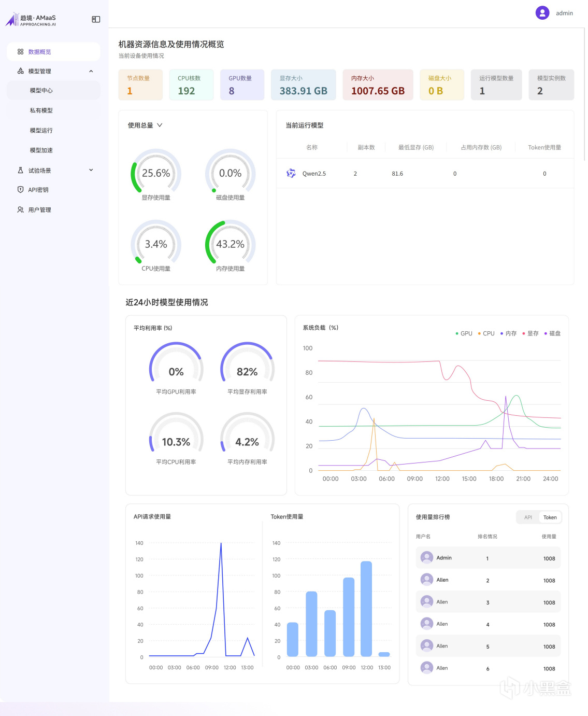588x716 pixels.
Task: Toggle the GPU series in chart legend
Action: 464,333
